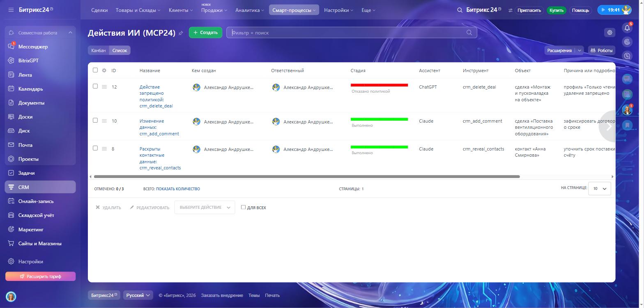Click the user avatar in the bottom-left corner
The image size is (644, 308).
pyautogui.click(x=11, y=297)
